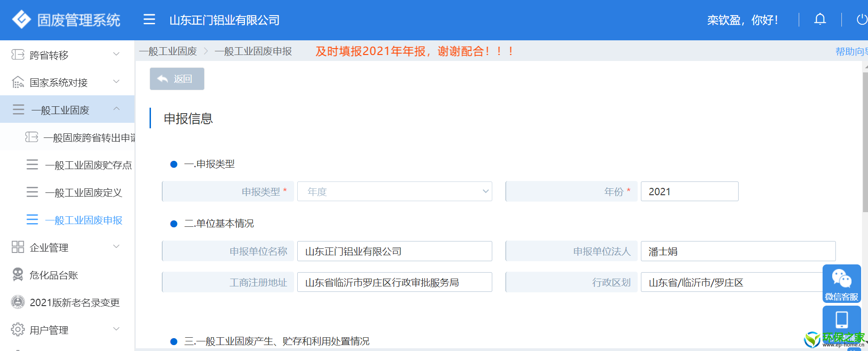Open 危化品台账 menu item
The height and width of the screenshot is (351, 868).
67,275
